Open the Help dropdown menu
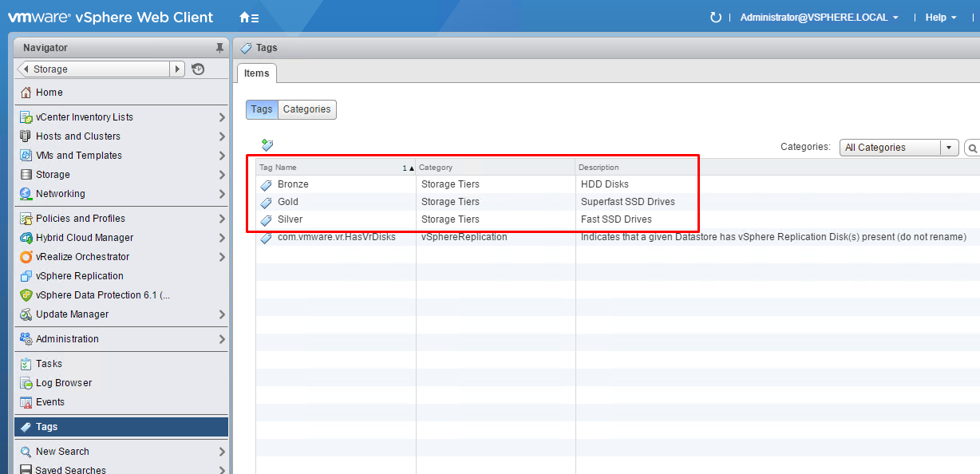Viewport: 980px width, 474px height. pyautogui.click(x=941, y=18)
